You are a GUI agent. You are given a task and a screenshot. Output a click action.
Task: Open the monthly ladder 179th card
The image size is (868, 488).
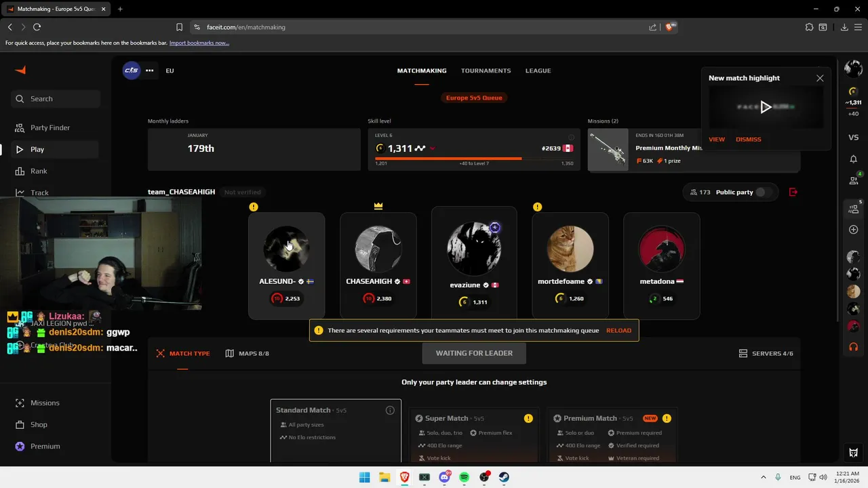[254, 149]
